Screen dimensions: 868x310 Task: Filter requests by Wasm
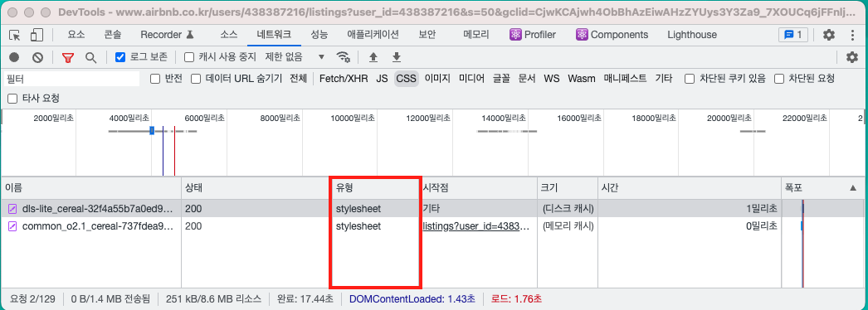582,79
